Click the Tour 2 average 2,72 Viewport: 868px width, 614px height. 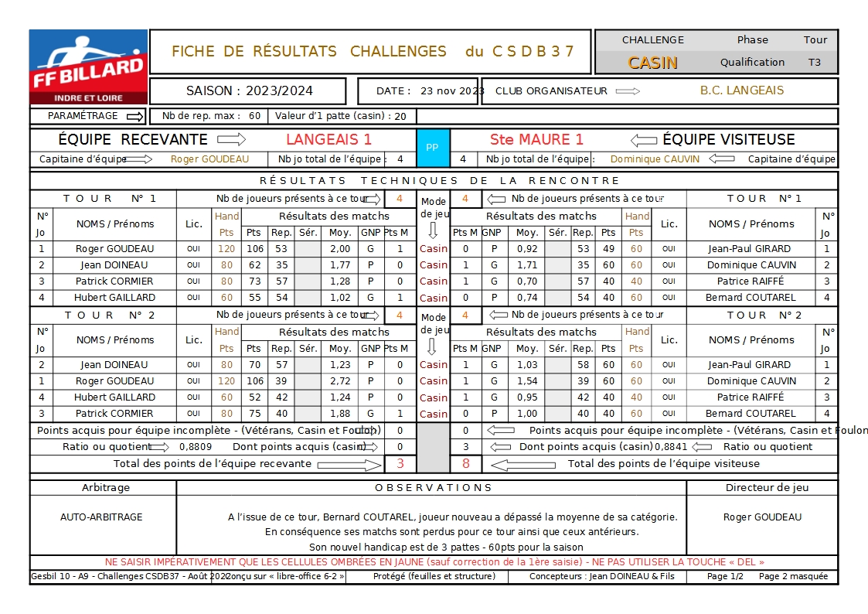point(340,381)
